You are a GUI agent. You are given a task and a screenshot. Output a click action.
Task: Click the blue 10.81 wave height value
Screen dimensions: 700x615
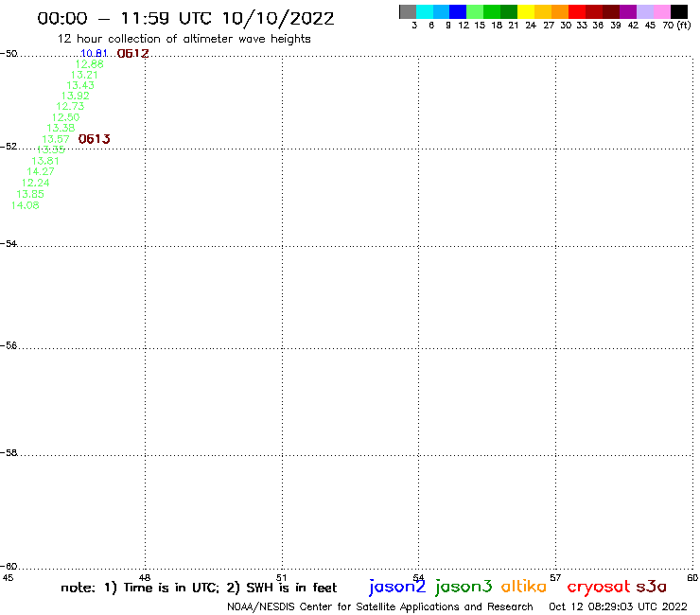94,53
